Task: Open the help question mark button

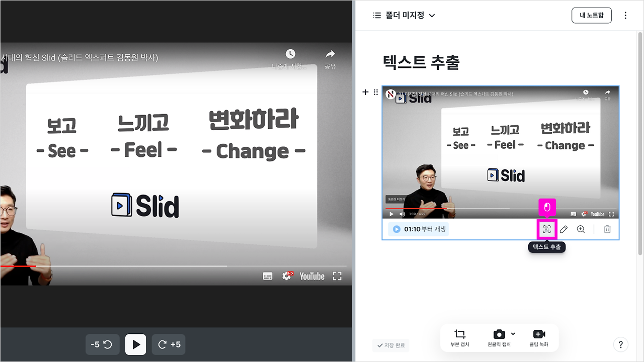Action: 621,344
